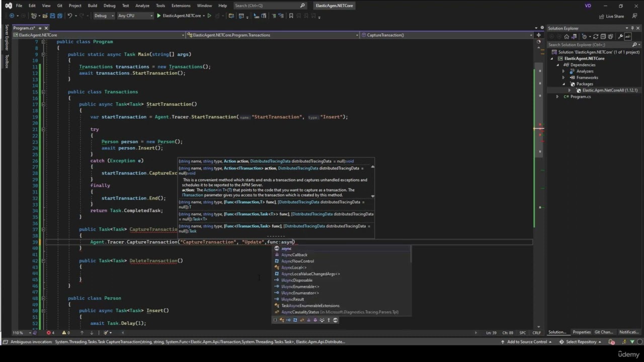This screenshot has width=644, height=362.
Task: Pin Program.cs tab pin icon
Action: (x=40, y=28)
